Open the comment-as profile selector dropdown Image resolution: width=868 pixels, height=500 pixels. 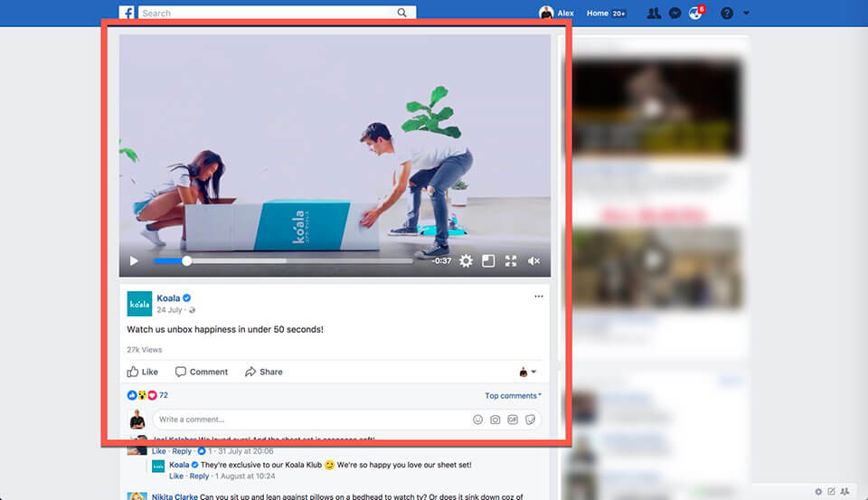[527, 373]
